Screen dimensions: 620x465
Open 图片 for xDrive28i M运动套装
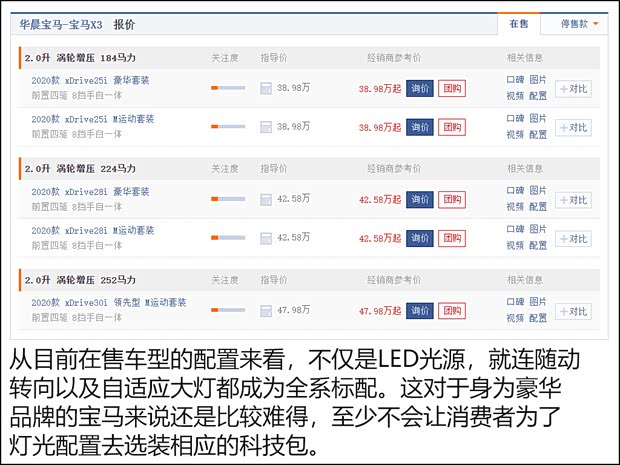538,229
